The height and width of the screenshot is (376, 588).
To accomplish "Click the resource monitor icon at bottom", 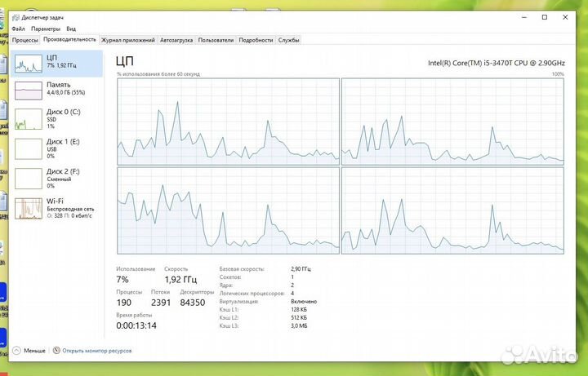I will click(x=56, y=351).
